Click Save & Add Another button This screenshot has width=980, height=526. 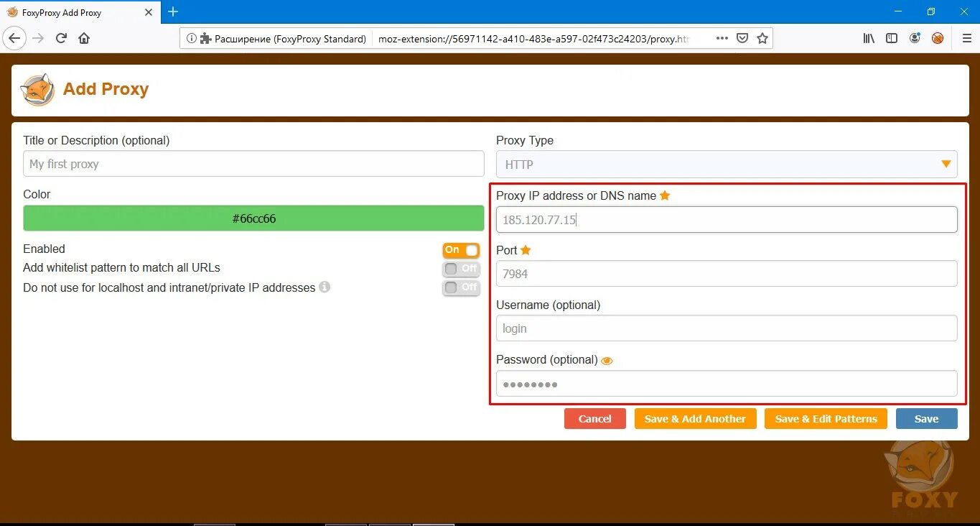696,419
